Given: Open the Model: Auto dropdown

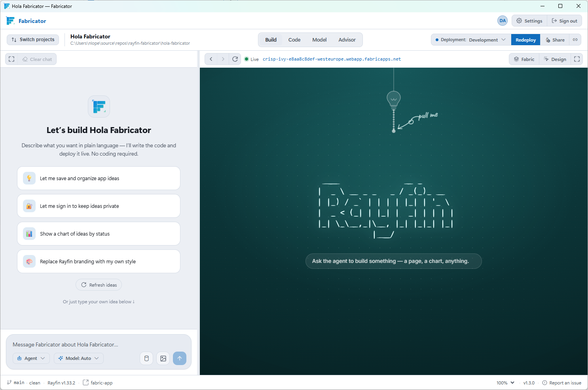Looking at the screenshot, I should pos(79,358).
